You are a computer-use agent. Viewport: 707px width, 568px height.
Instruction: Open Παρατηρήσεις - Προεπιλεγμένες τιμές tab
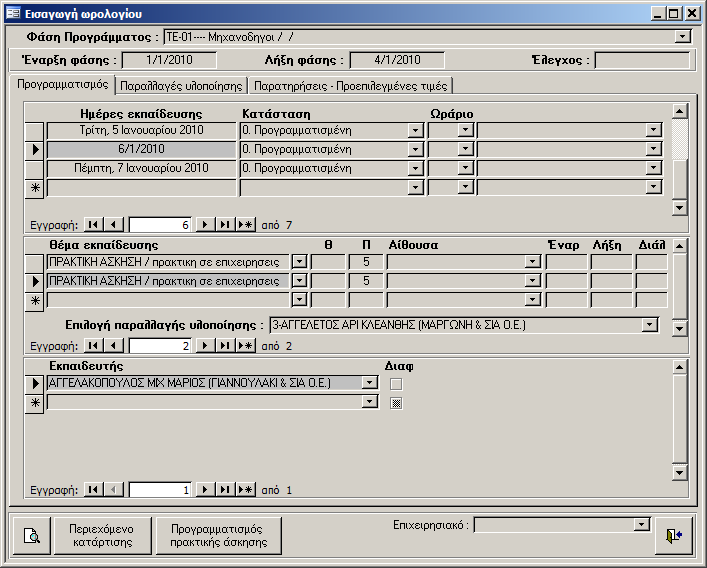pos(351,85)
